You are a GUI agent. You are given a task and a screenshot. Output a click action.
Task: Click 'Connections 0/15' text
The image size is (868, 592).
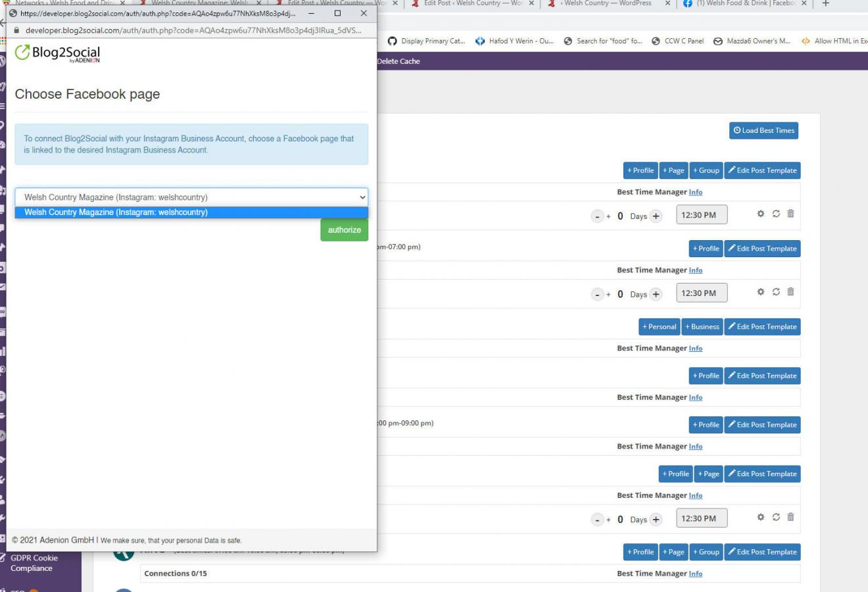coord(176,574)
